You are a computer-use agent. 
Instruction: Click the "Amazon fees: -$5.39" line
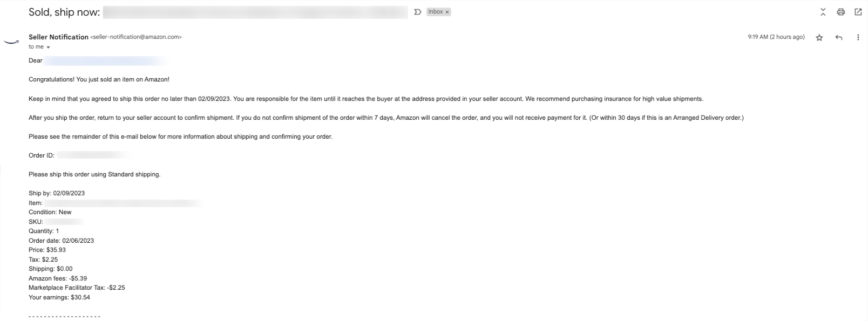pos(58,278)
